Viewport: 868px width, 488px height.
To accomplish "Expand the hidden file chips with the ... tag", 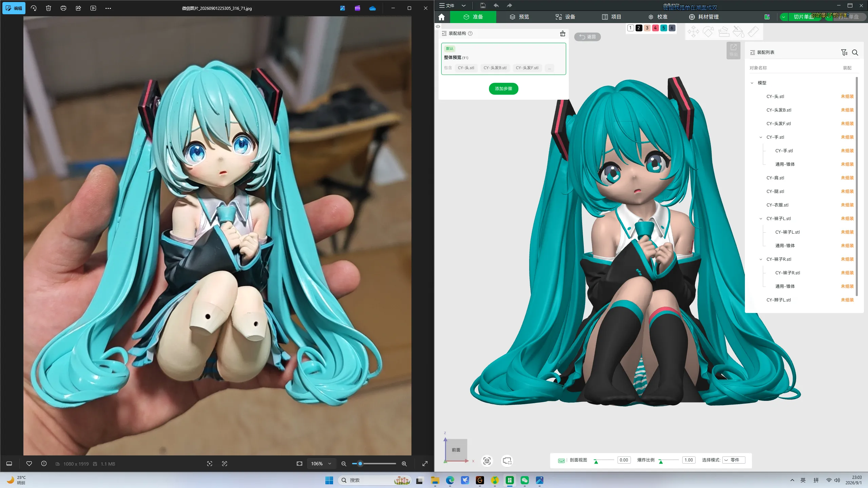I will coord(549,68).
